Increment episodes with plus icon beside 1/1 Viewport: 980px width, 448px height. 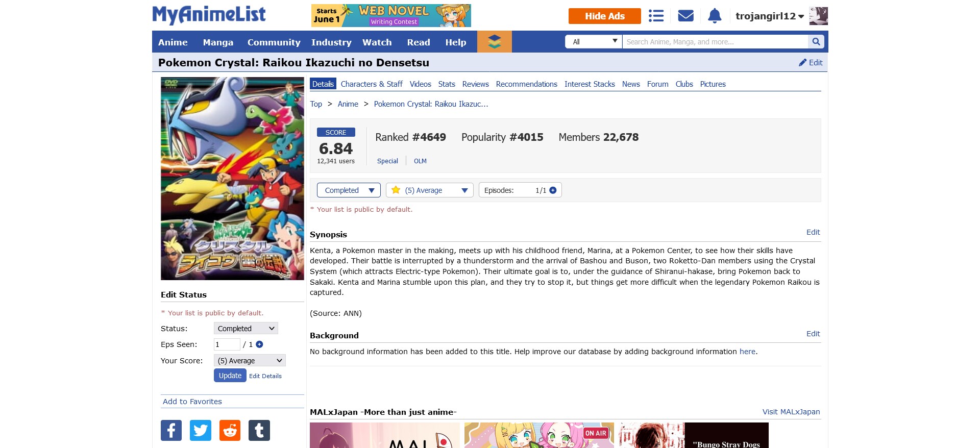tap(553, 190)
